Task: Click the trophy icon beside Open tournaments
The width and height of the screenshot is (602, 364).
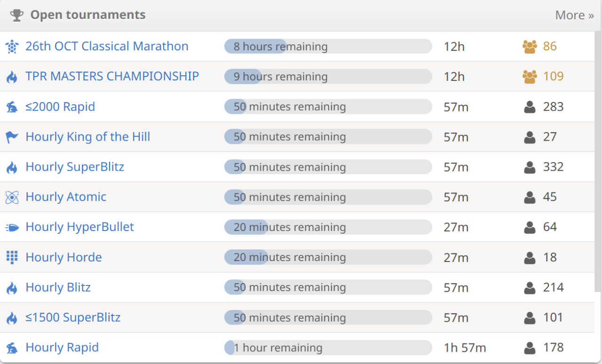Action: click(x=16, y=16)
